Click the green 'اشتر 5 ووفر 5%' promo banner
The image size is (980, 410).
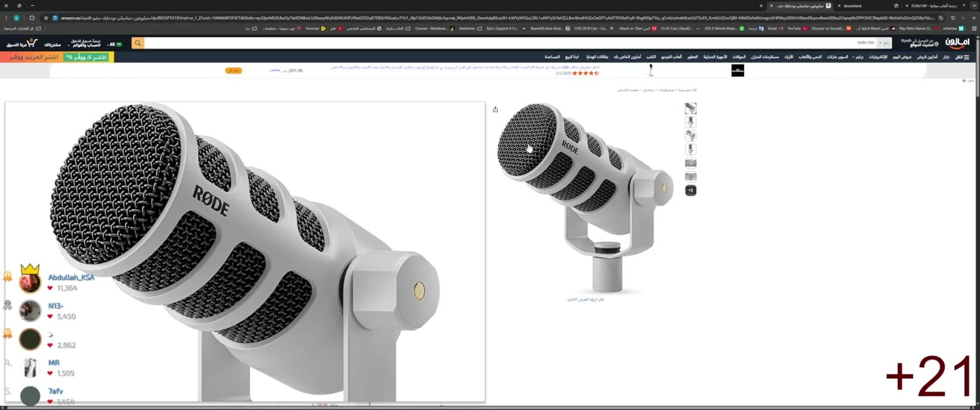coord(86,57)
